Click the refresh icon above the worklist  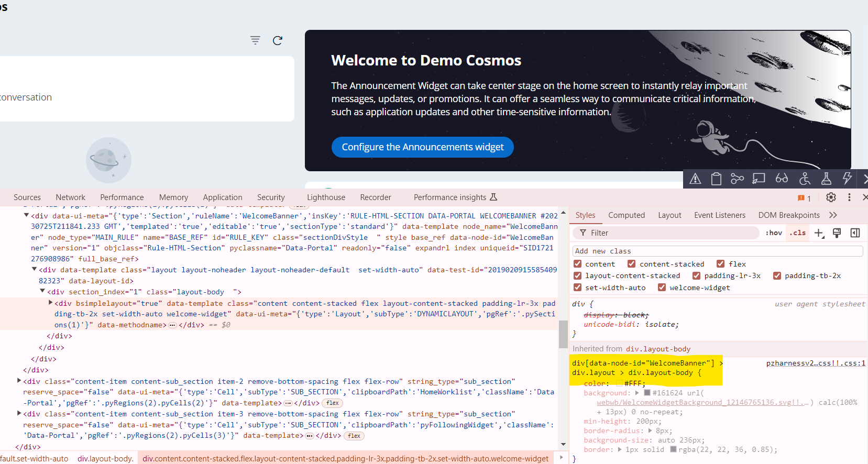tap(278, 40)
